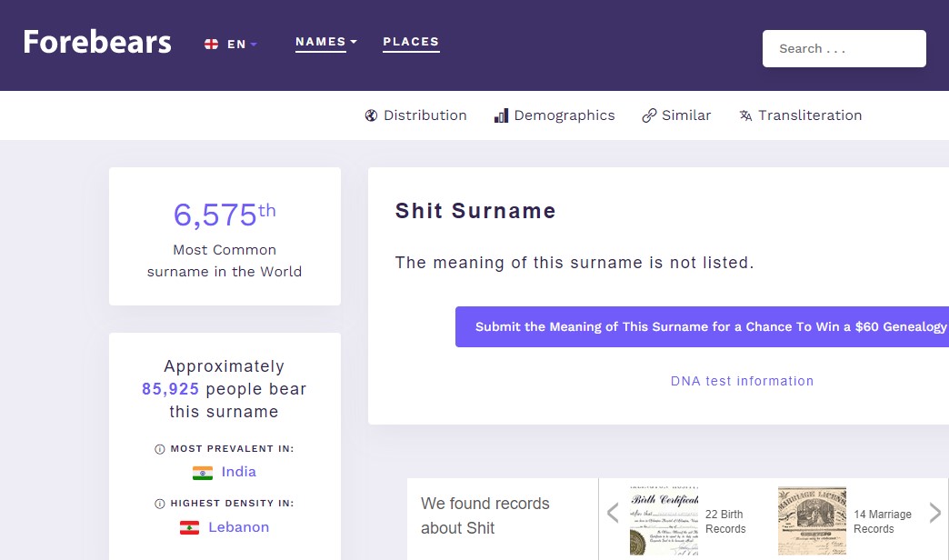Click the Demographics bar chart icon
The height and width of the screenshot is (560, 949).
tap(501, 115)
